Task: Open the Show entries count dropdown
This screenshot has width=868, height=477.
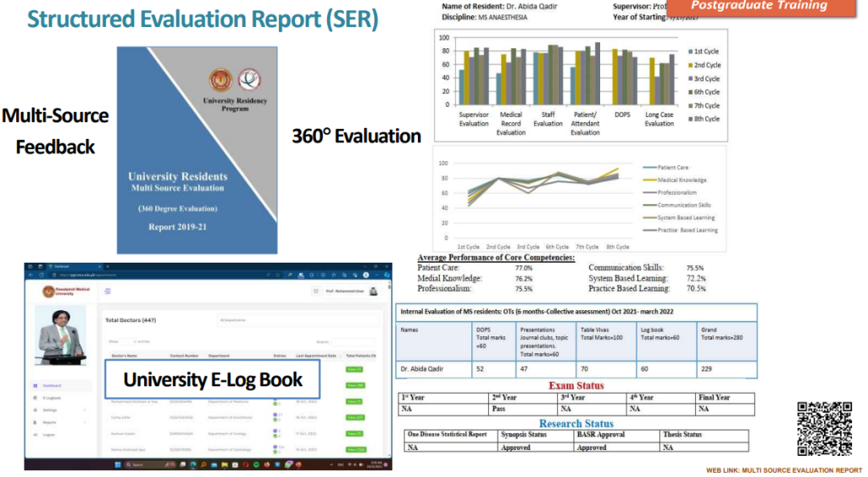Action: coord(127,342)
